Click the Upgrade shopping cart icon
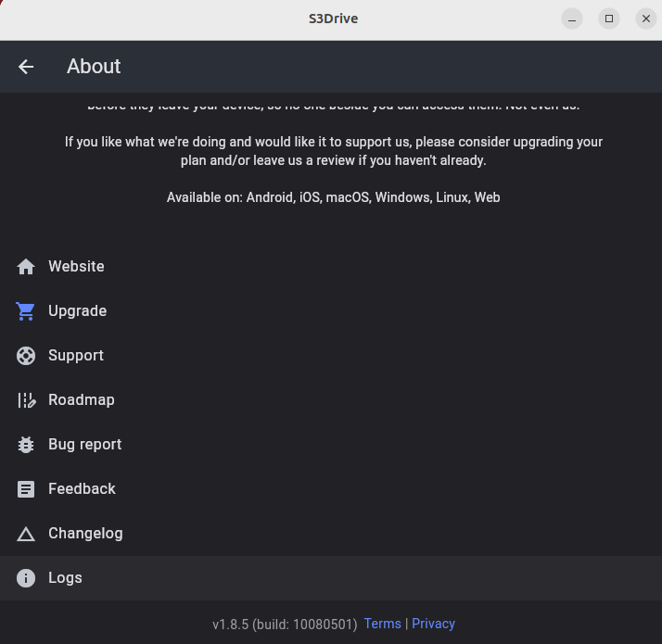Image resolution: width=662 pixels, height=644 pixels. (26, 311)
